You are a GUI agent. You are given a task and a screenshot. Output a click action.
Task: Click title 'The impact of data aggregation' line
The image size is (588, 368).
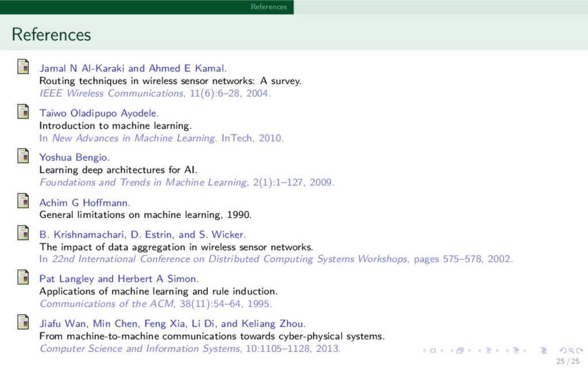176,247
